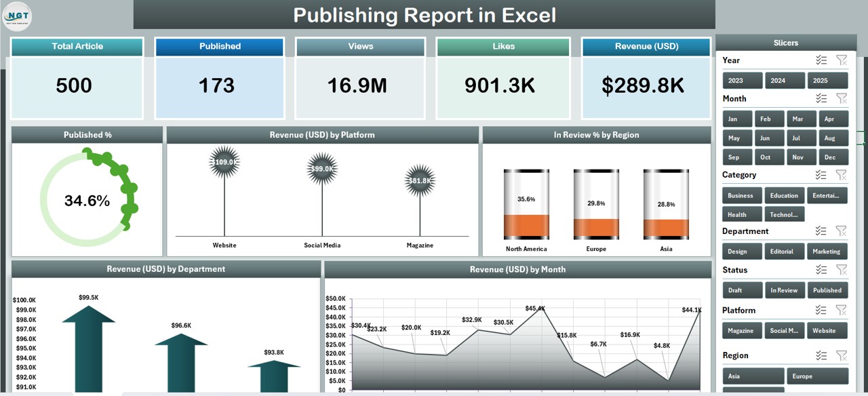Viewport: 868px width, 396px height.
Task: Filter category by Technology
Action: (785, 214)
